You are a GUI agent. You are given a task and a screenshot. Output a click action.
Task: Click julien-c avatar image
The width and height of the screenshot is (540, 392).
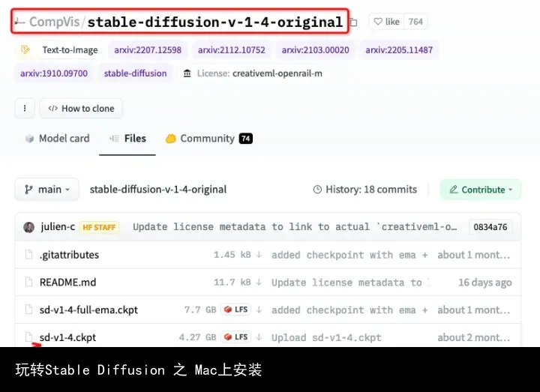pyautogui.click(x=29, y=227)
